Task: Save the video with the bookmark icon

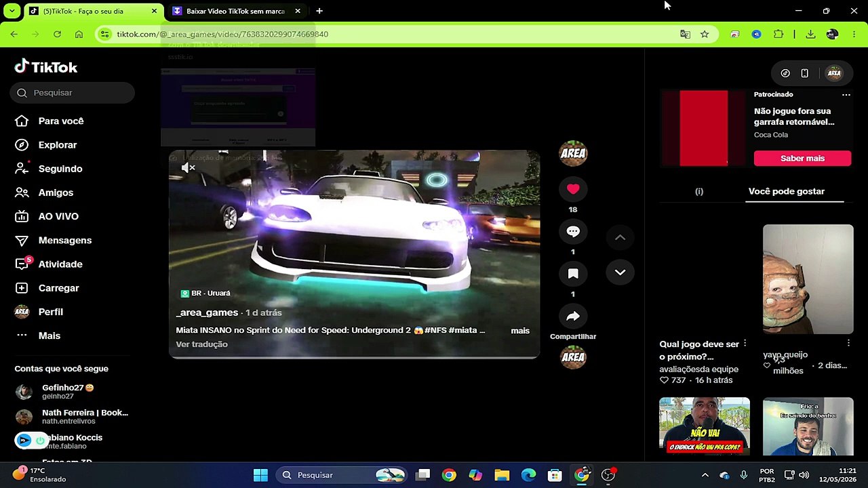Action: [573, 274]
